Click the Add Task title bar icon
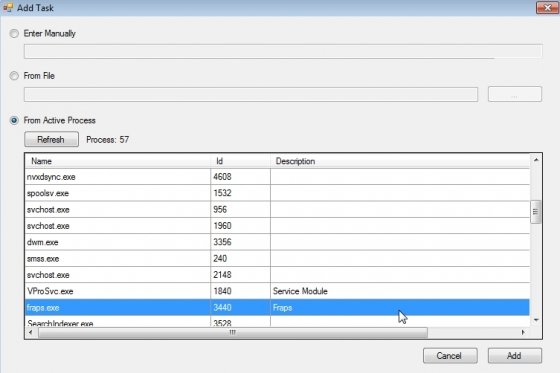 (x=8, y=8)
